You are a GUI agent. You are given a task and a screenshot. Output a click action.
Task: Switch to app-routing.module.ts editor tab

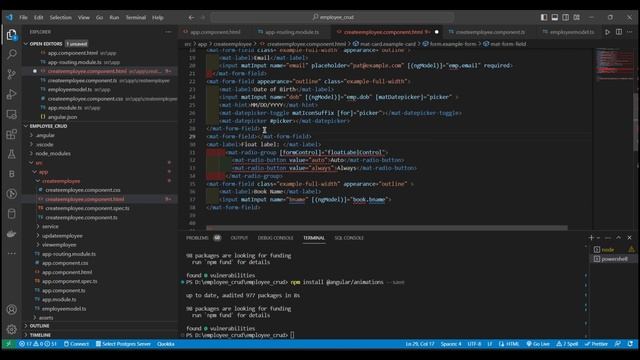[x=292, y=32]
